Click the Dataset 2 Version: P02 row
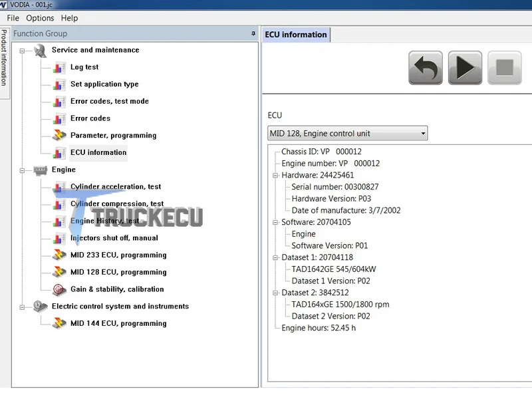Screen dimensions: 532x399 tap(331, 317)
